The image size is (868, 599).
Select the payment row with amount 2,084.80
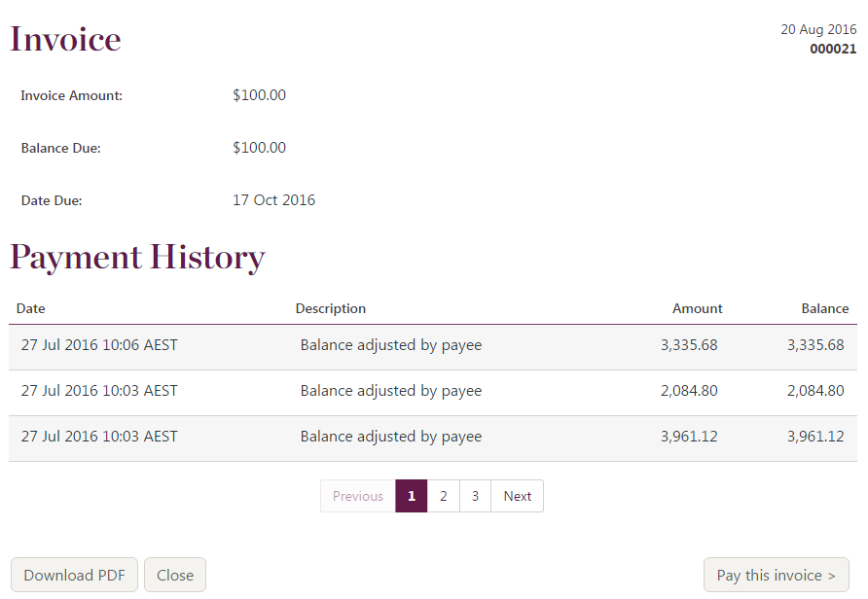tap(434, 390)
